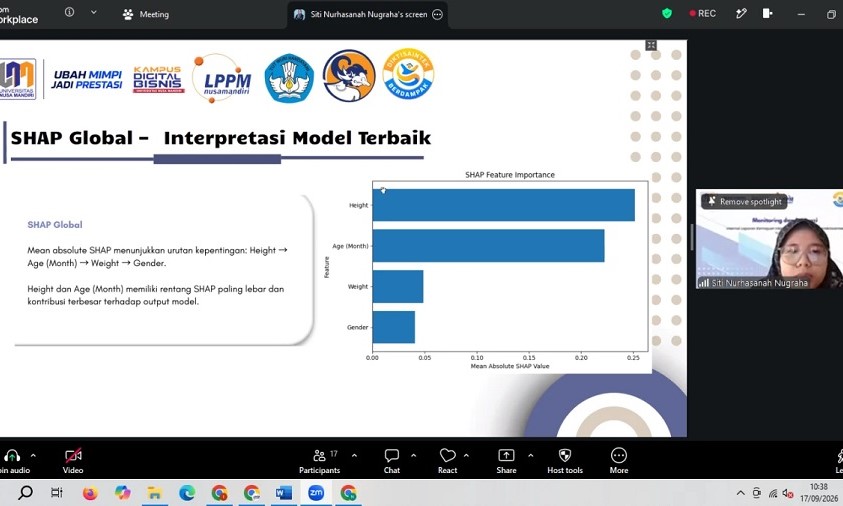Click the Meet Now tray icon

point(756,493)
